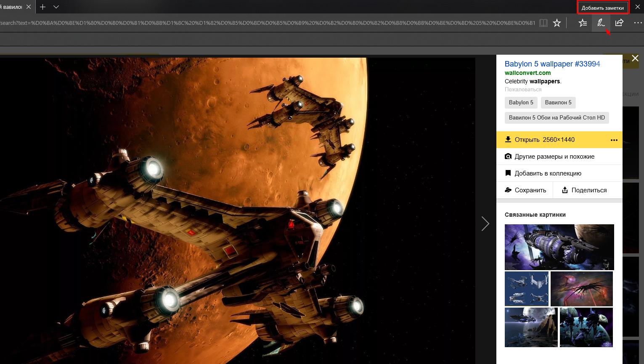Expand tab previews chevron
This screenshot has width=644, height=364.
[56, 7]
